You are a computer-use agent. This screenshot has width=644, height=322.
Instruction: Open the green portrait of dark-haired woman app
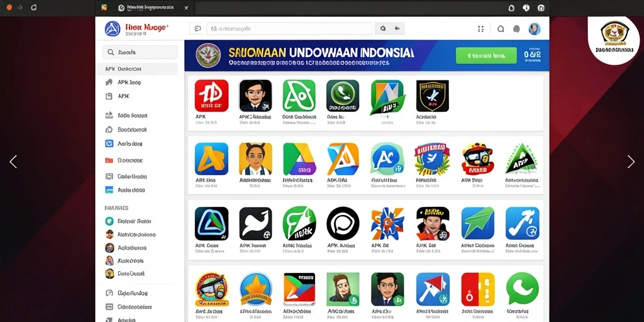click(x=343, y=289)
